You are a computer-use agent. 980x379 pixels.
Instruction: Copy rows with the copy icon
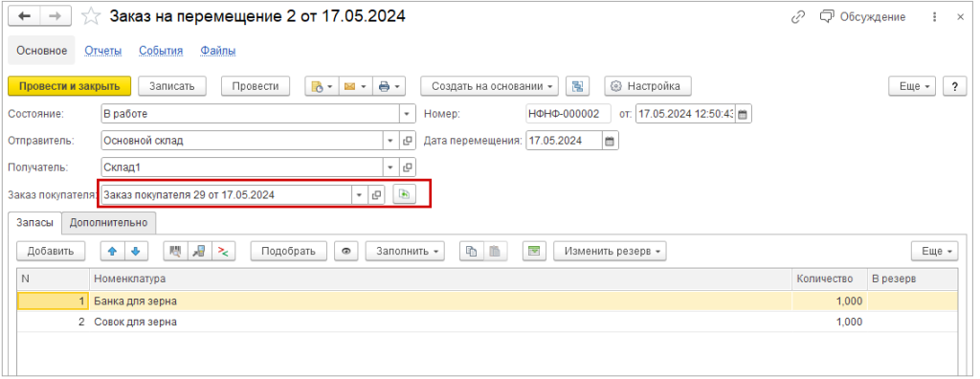[472, 252]
